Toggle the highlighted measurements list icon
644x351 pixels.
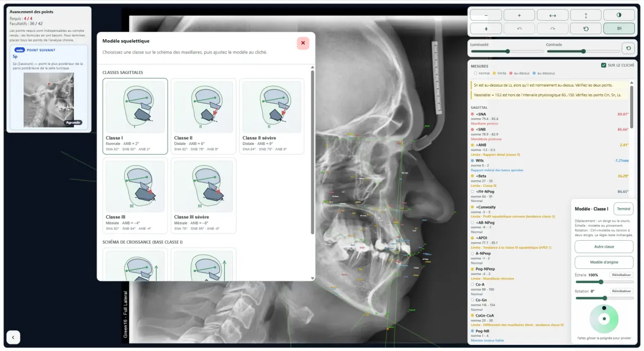[x=619, y=29]
